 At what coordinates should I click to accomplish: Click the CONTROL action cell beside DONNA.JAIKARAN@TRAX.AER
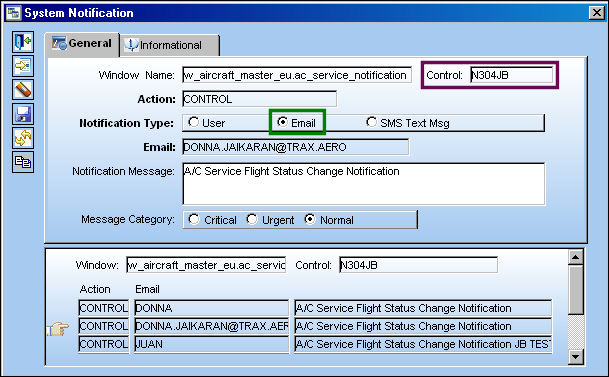[x=104, y=326]
